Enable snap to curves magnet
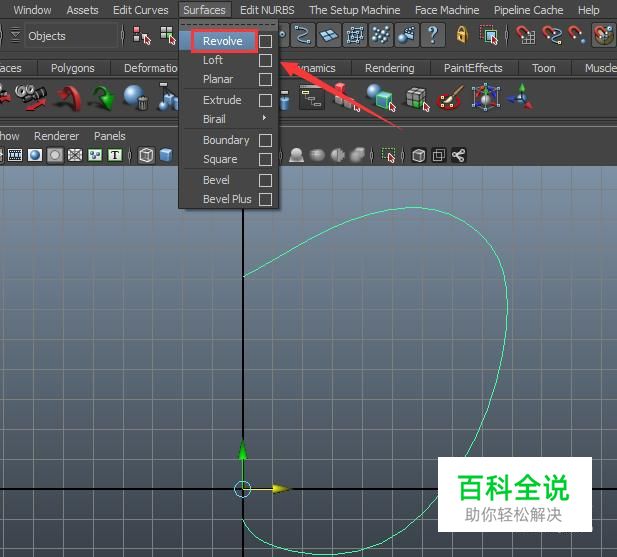 552,35
